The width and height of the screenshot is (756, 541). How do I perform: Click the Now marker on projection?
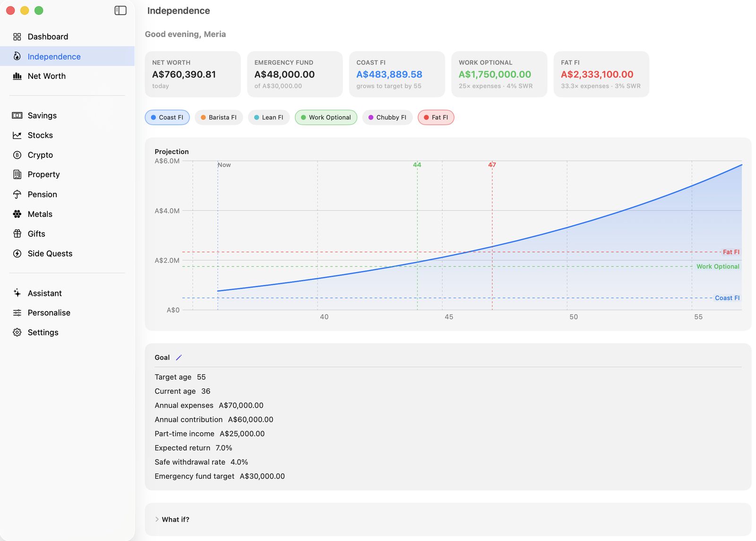(224, 165)
